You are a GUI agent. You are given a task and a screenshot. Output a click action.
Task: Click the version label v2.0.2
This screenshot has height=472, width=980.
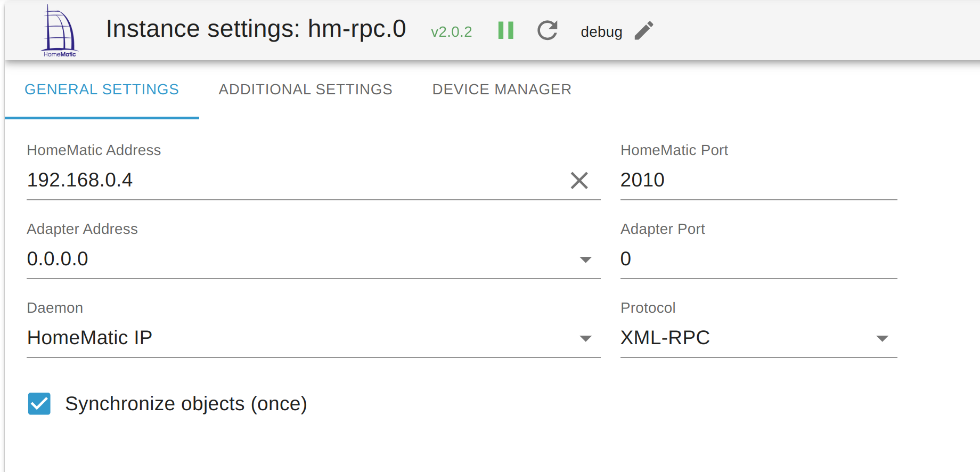451,32
